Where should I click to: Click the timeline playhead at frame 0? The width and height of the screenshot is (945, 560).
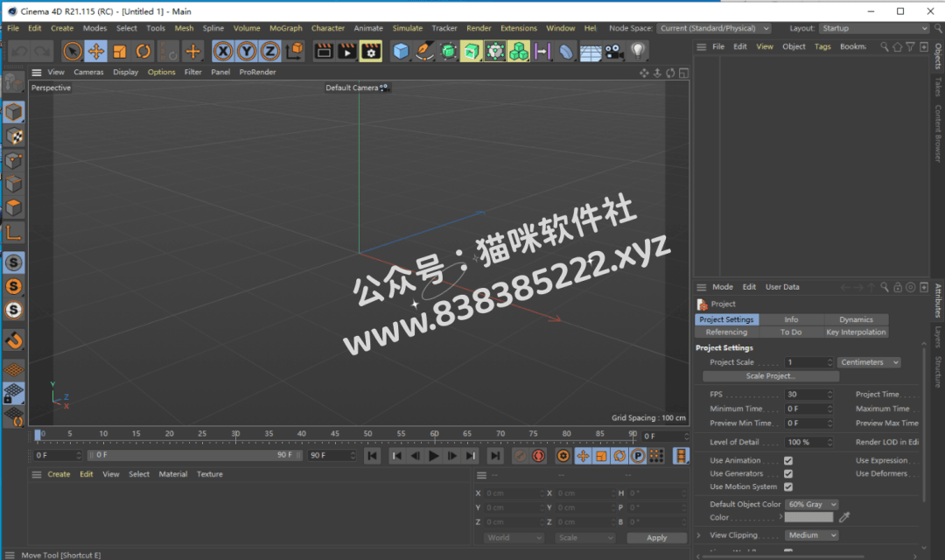pyautogui.click(x=38, y=435)
